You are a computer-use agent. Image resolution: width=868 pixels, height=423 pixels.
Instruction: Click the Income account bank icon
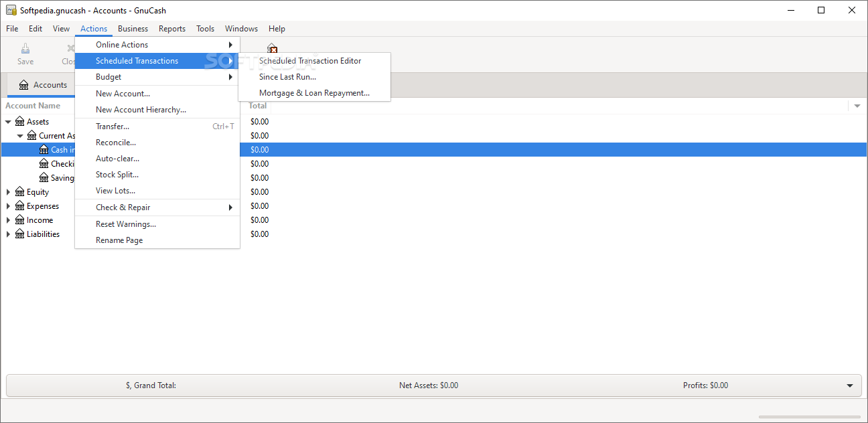click(x=20, y=220)
